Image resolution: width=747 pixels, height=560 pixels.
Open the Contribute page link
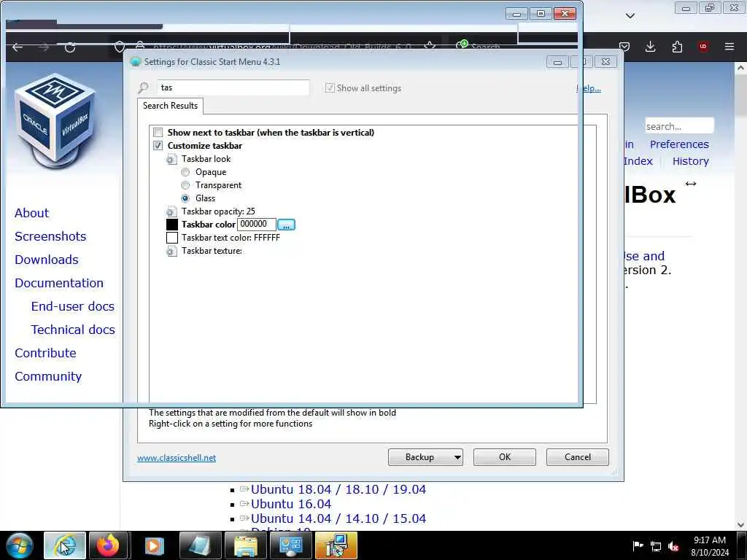point(45,353)
